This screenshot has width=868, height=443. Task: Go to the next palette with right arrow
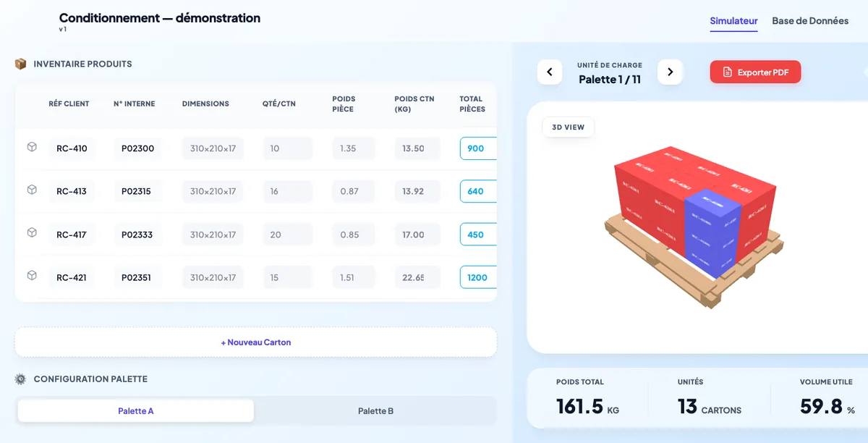coord(670,72)
